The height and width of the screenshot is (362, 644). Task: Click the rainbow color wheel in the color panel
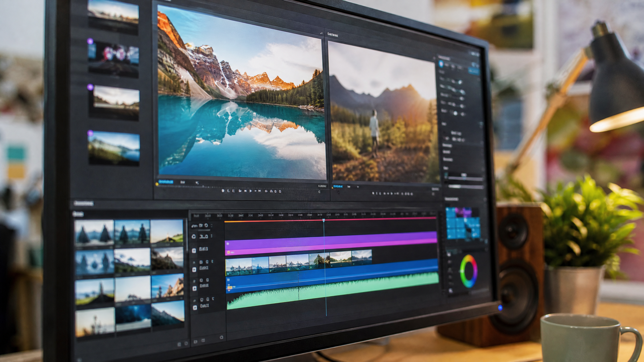coord(469,271)
